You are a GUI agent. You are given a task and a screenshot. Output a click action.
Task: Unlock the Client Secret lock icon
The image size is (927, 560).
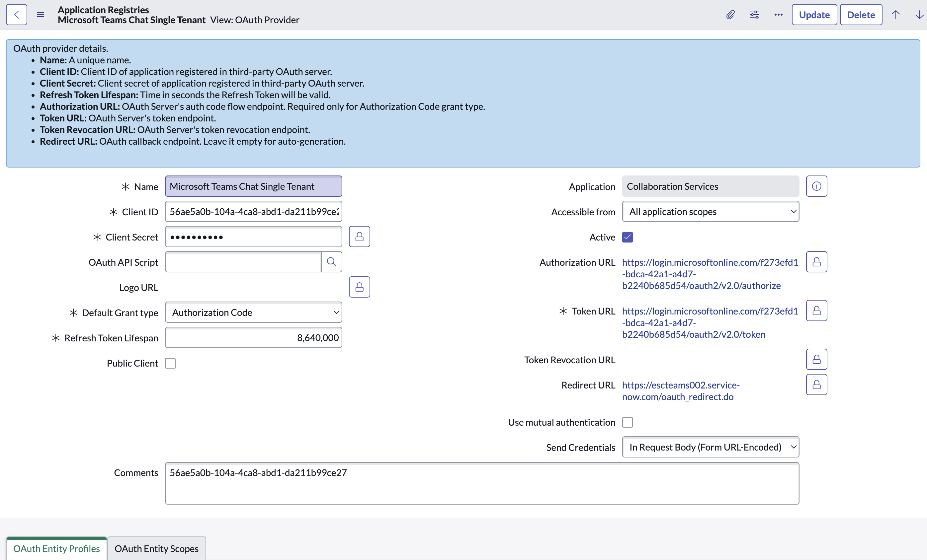click(359, 237)
